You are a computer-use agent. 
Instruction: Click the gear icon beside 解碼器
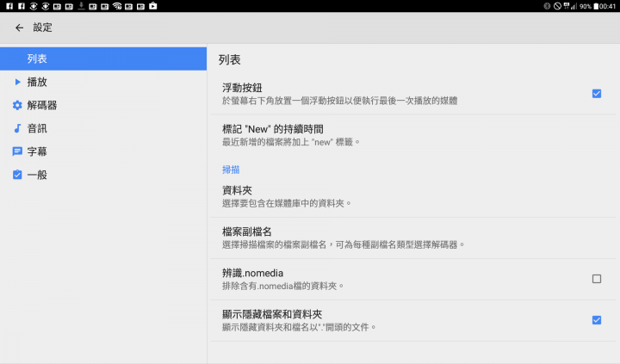pos(17,105)
